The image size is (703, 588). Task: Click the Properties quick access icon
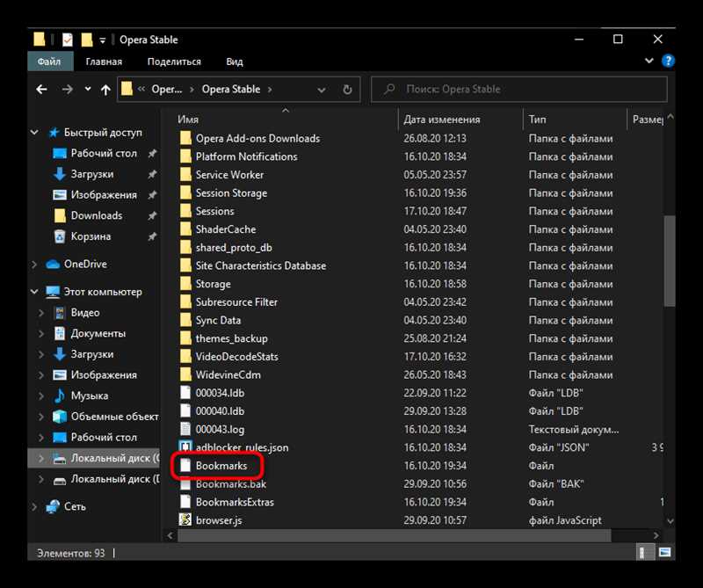point(68,40)
